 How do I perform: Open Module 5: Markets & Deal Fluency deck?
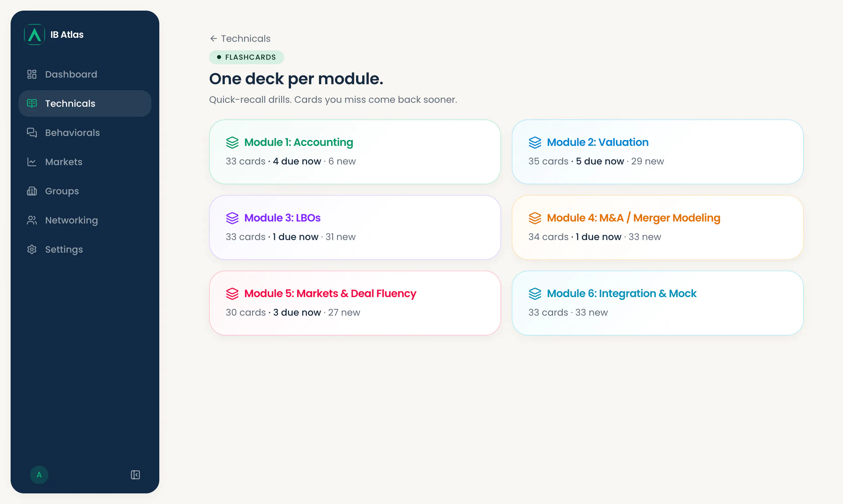[355, 303]
